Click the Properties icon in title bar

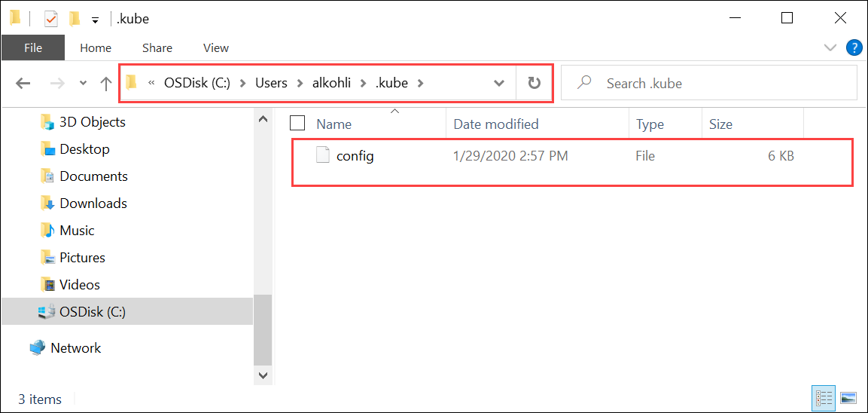(x=51, y=18)
